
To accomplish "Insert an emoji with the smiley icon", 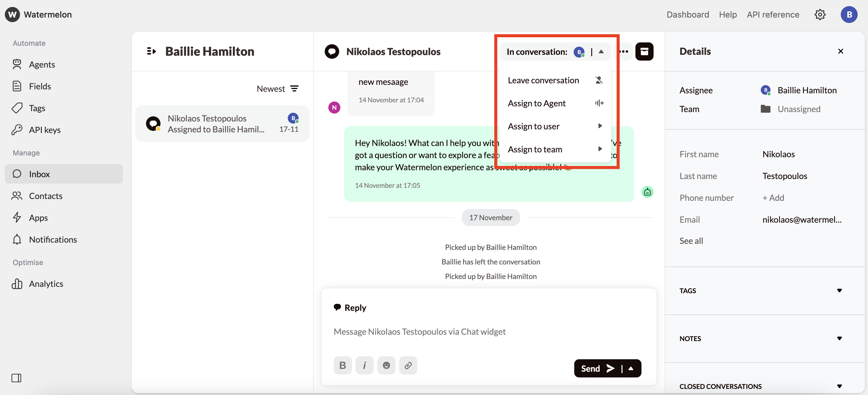I will (386, 365).
